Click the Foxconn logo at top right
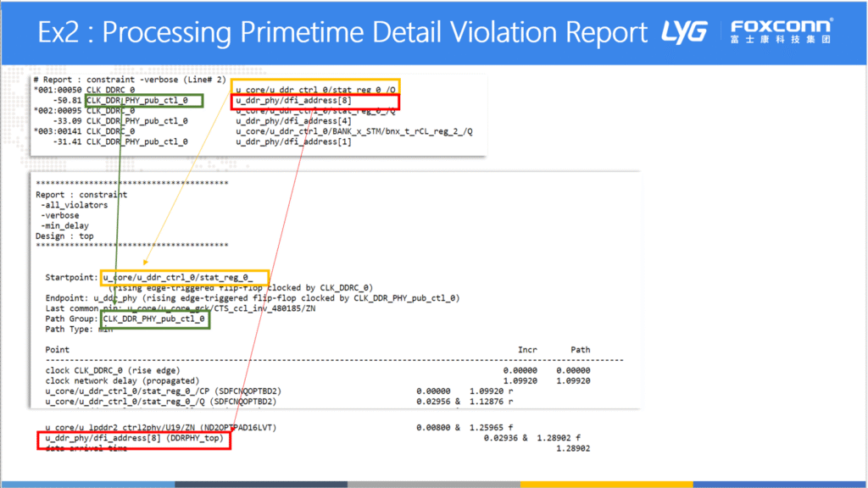Screen dimensions: 868x488 coord(781,31)
